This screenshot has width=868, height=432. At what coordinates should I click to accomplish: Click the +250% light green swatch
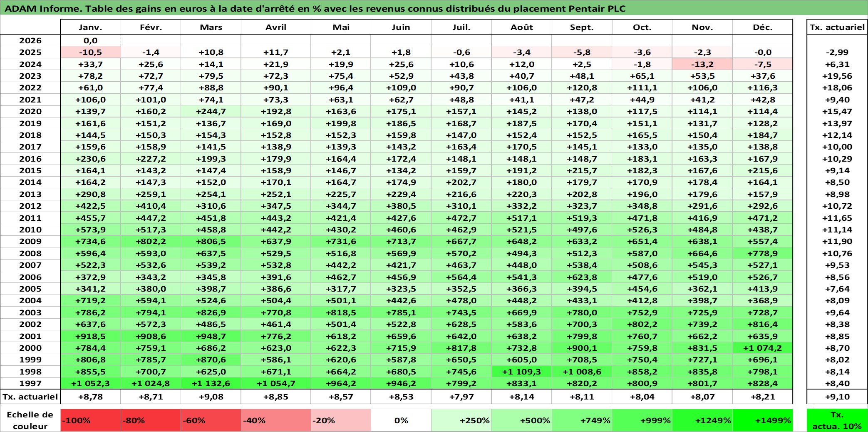461,420
